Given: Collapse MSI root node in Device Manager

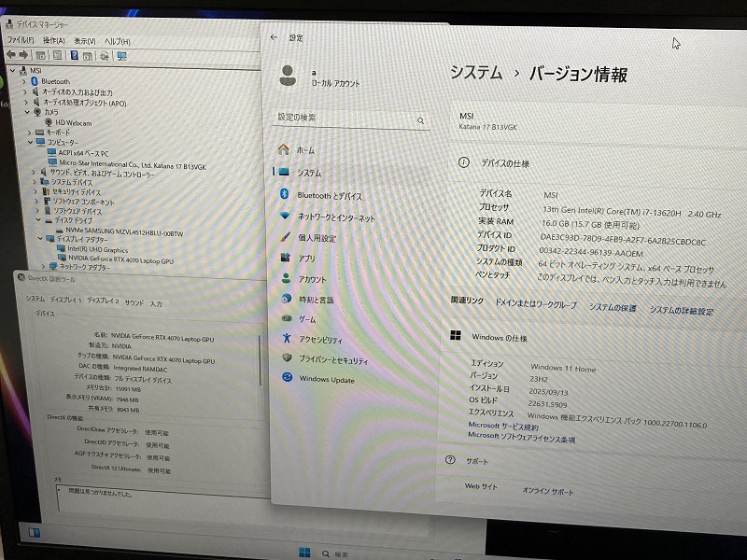Looking at the screenshot, I should pos(13,71).
